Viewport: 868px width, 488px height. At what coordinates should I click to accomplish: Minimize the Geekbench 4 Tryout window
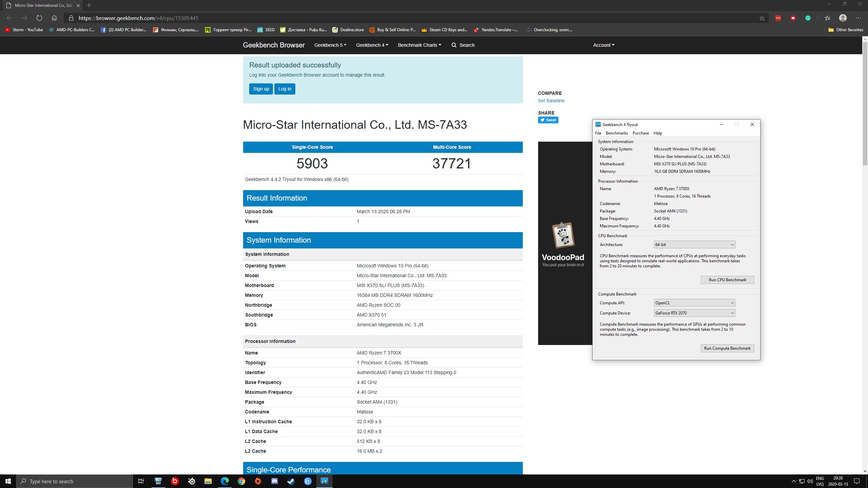721,125
